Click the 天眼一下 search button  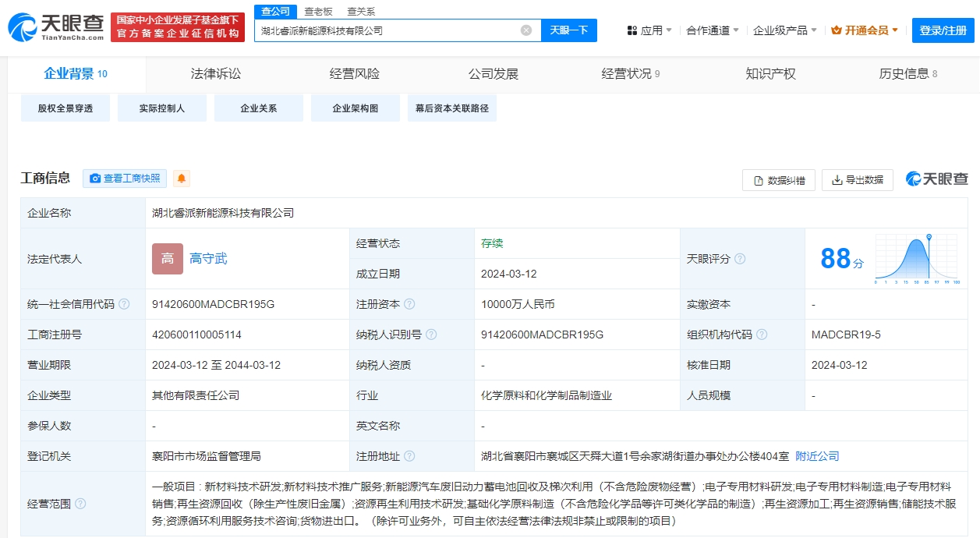click(569, 30)
